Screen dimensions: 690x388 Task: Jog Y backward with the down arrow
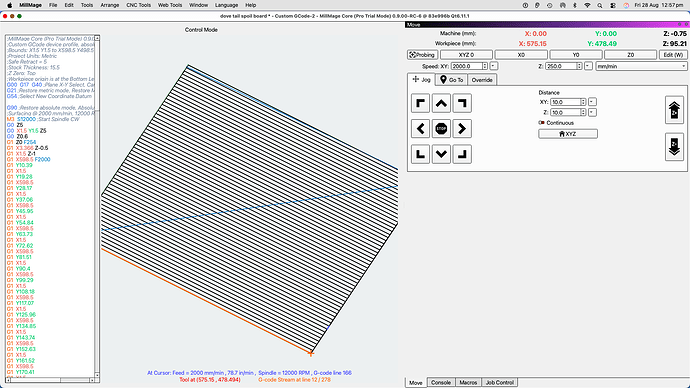pyautogui.click(x=441, y=154)
